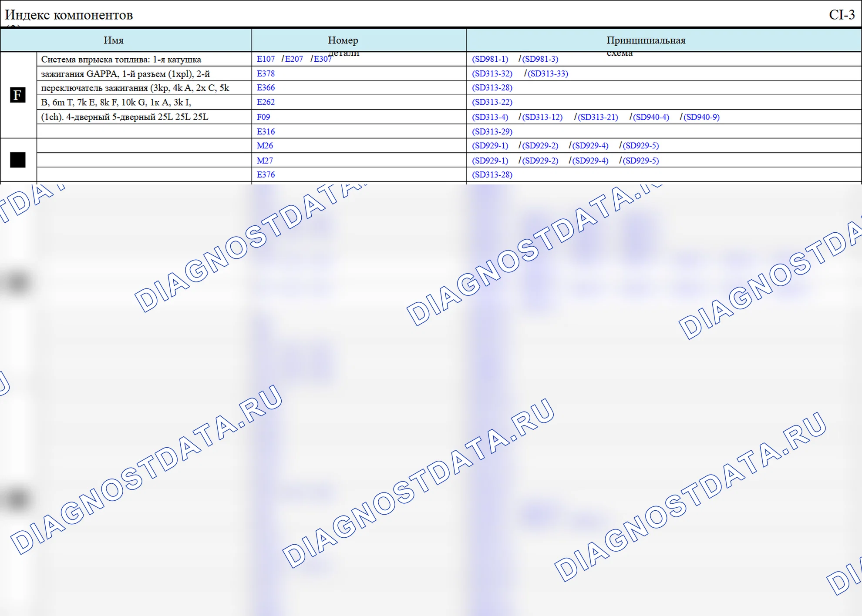The width and height of the screenshot is (862, 616).
Task: Click the "Индекс компонентов" page title
Action: 69,15
